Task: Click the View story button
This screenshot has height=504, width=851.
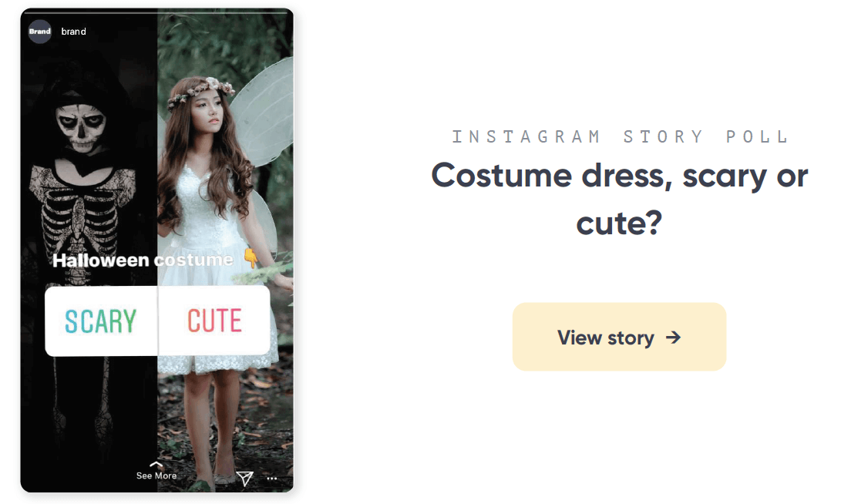Action: coord(619,337)
